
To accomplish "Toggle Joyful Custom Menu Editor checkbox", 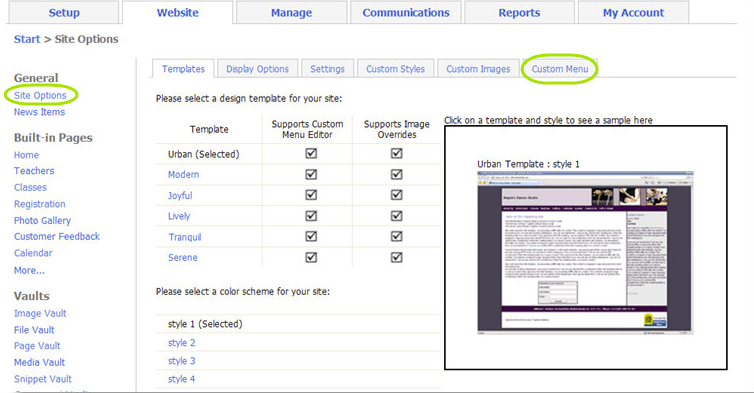I will 311,195.
